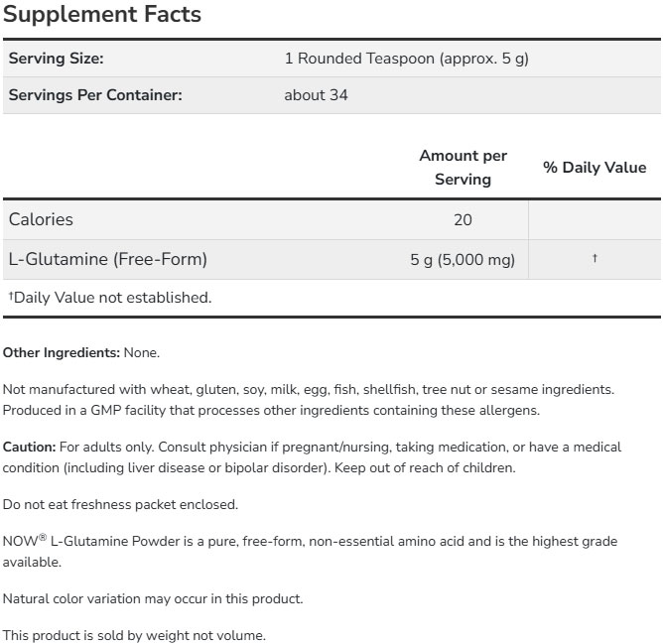Click the allergen statement paragraph
Screen dimensions: 663x644
click(308, 400)
